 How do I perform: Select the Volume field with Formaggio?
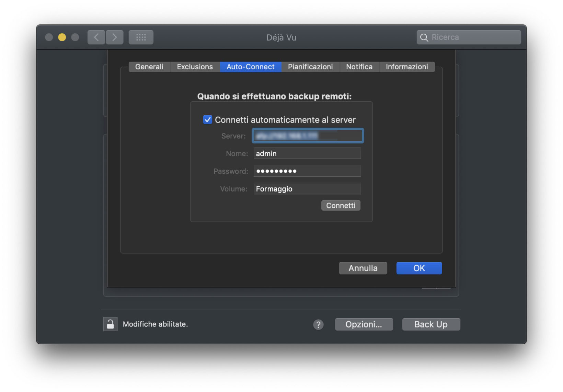pyautogui.click(x=307, y=189)
